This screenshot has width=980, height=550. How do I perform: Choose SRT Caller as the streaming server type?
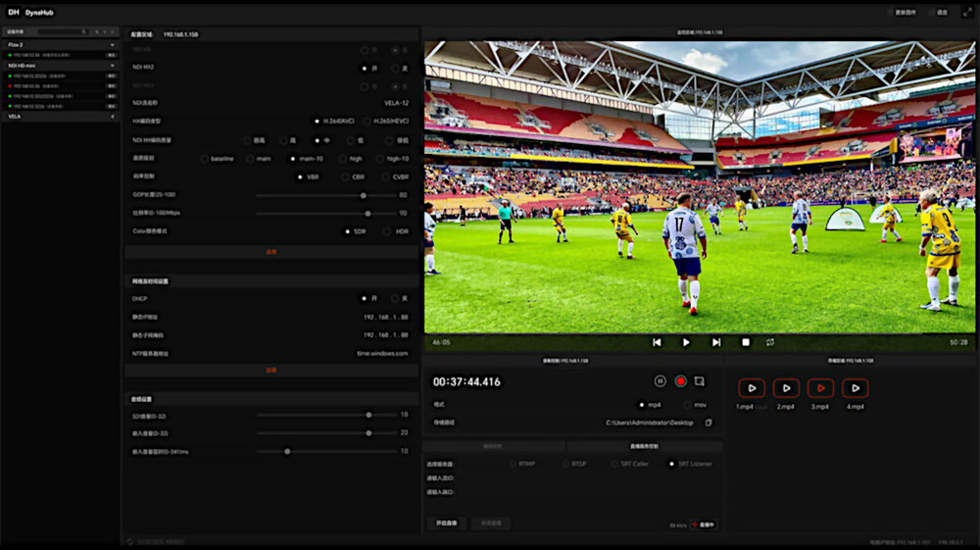tap(615, 464)
